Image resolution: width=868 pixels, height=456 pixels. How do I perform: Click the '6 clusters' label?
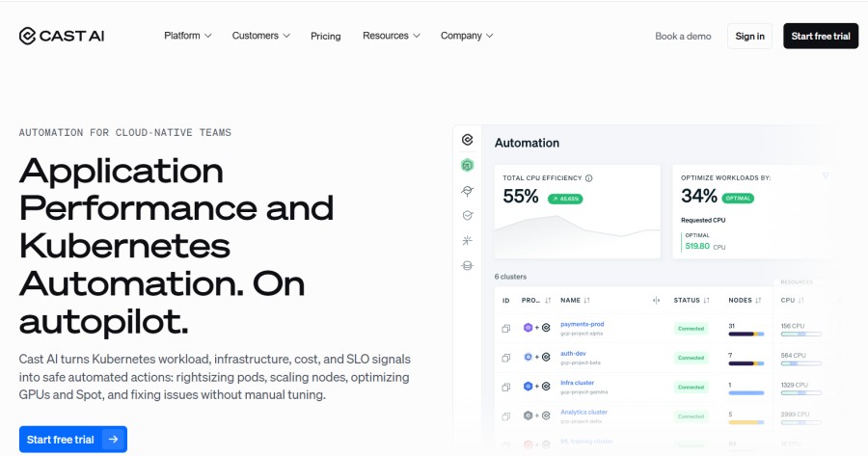tap(510, 277)
